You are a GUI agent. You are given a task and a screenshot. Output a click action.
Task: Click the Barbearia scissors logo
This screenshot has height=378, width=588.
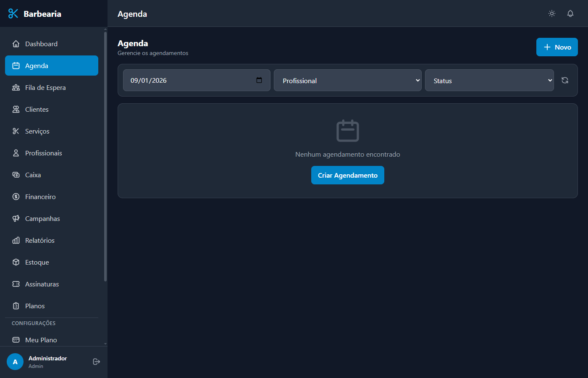click(13, 14)
